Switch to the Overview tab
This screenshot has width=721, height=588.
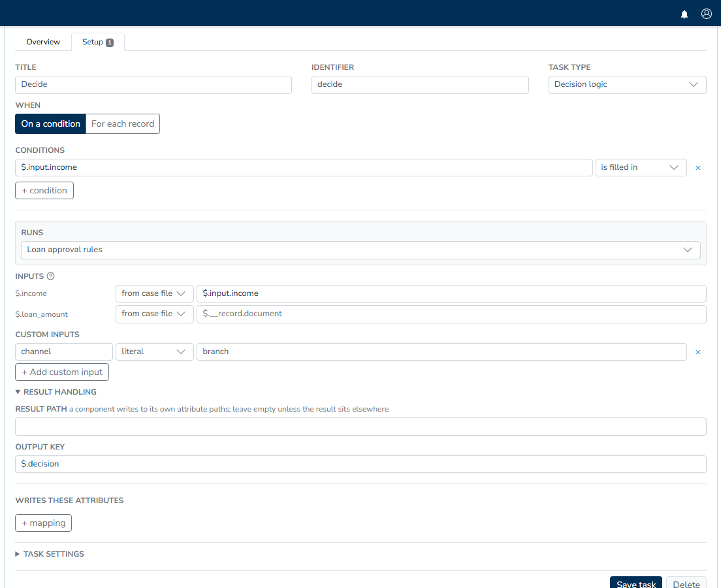[43, 42]
